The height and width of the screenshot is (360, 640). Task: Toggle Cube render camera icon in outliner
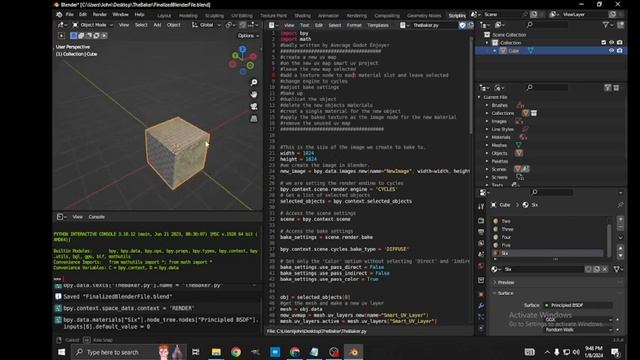pyautogui.click(x=620, y=51)
